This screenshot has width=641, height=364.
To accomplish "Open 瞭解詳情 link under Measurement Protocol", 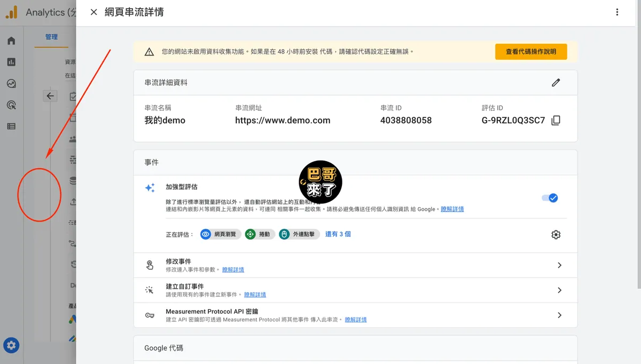I will coord(356,320).
